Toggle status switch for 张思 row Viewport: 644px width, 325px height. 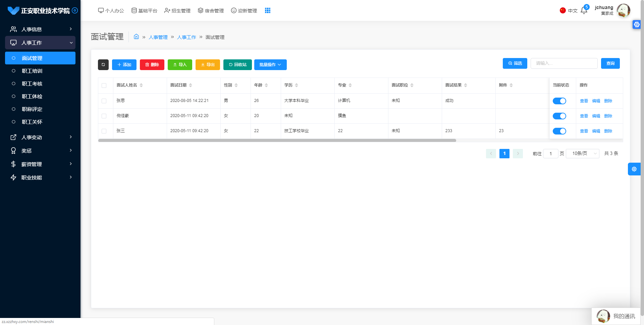pos(559,101)
